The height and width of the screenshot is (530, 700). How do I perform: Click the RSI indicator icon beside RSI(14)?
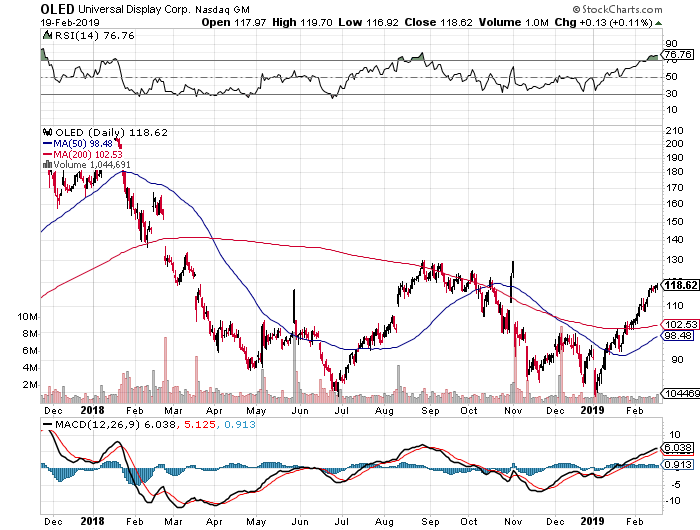coord(46,35)
